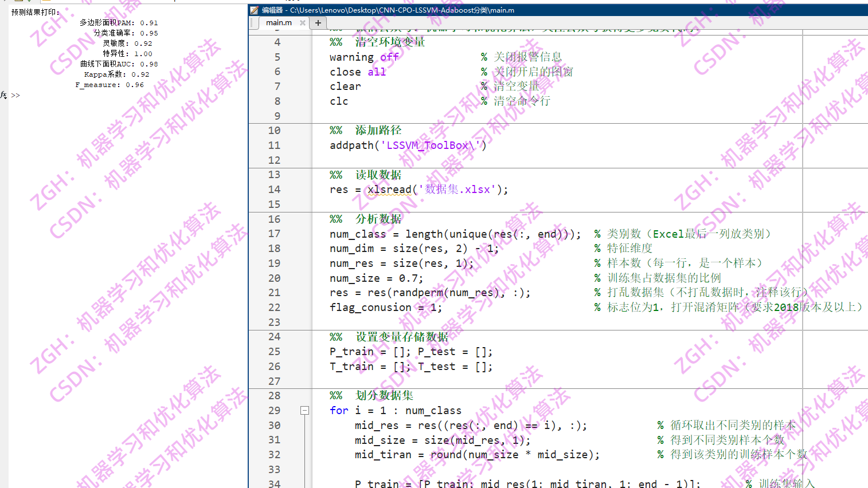The height and width of the screenshot is (488, 868).
Task: Click the editor pencil icon in title bar
Action: pyautogui.click(x=255, y=10)
